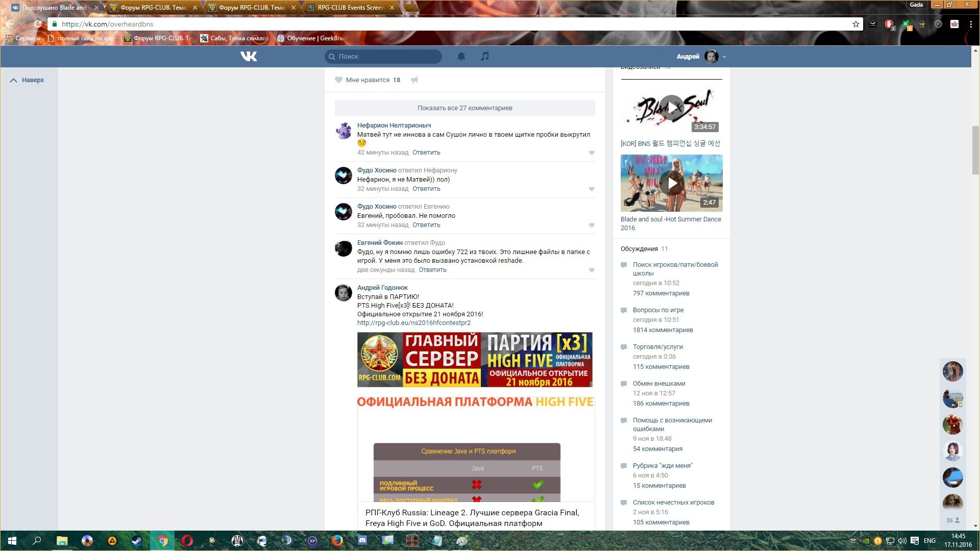Click the Наверх scroll-up chevron
The height and width of the screenshot is (551, 980).
pyautogui.click(x=14, y=80)
